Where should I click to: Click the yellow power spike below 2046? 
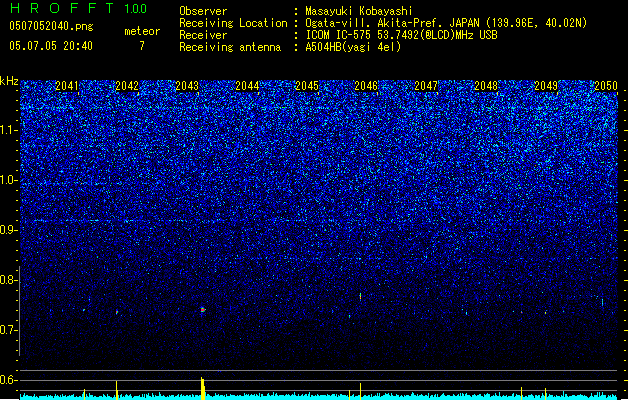(x=360, y=391)
